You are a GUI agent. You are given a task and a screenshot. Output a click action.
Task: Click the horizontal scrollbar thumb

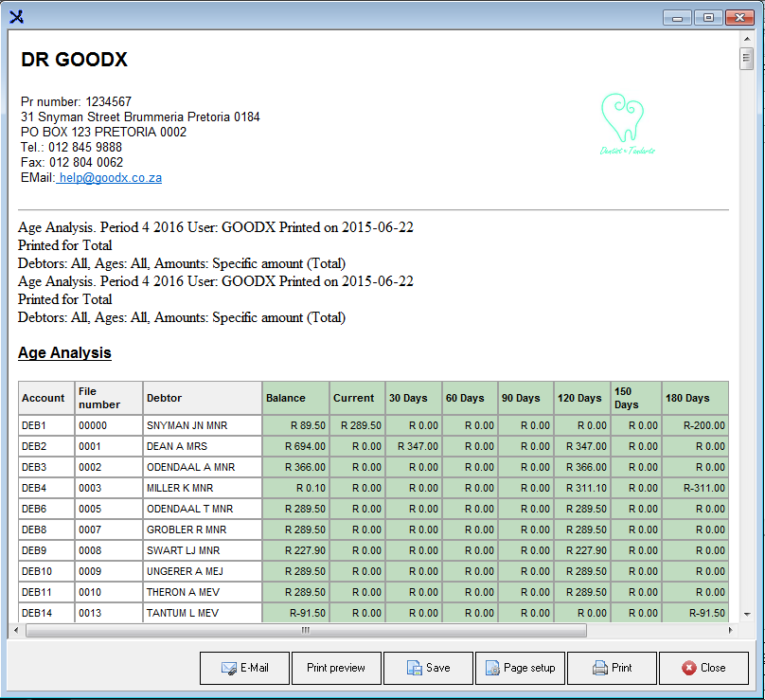[305, 630]
